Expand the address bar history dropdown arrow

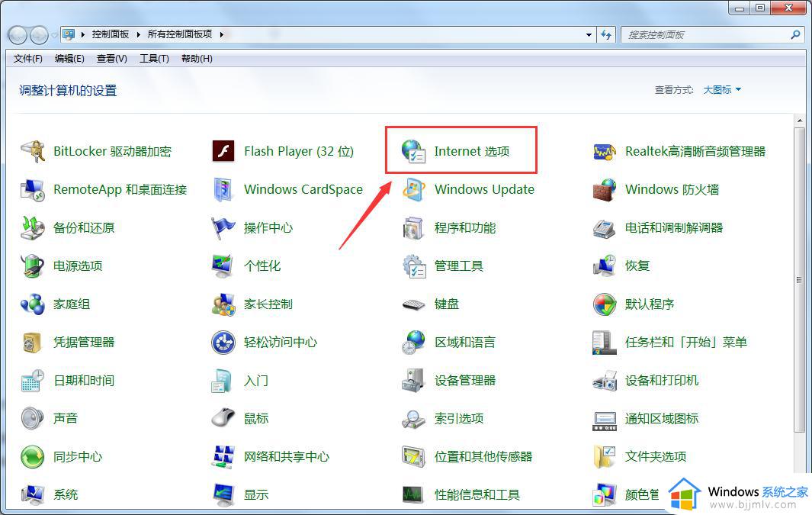click(x=589, y=34)
